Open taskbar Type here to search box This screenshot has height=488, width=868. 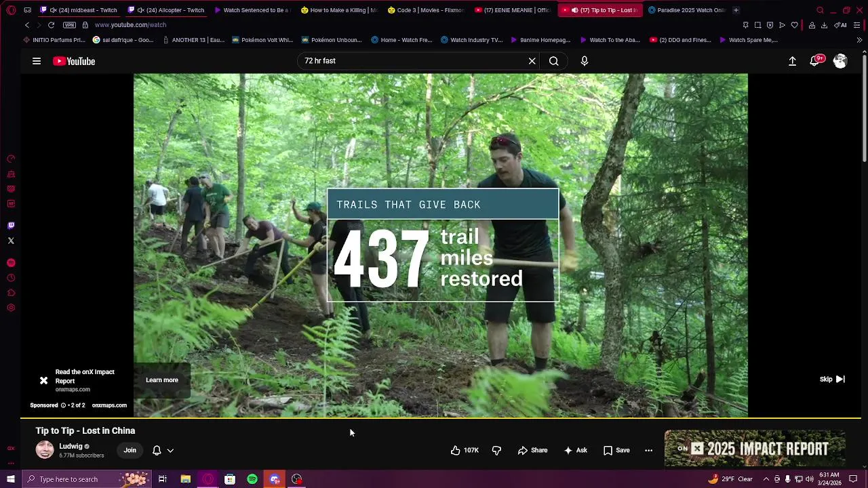coord(87,479)
